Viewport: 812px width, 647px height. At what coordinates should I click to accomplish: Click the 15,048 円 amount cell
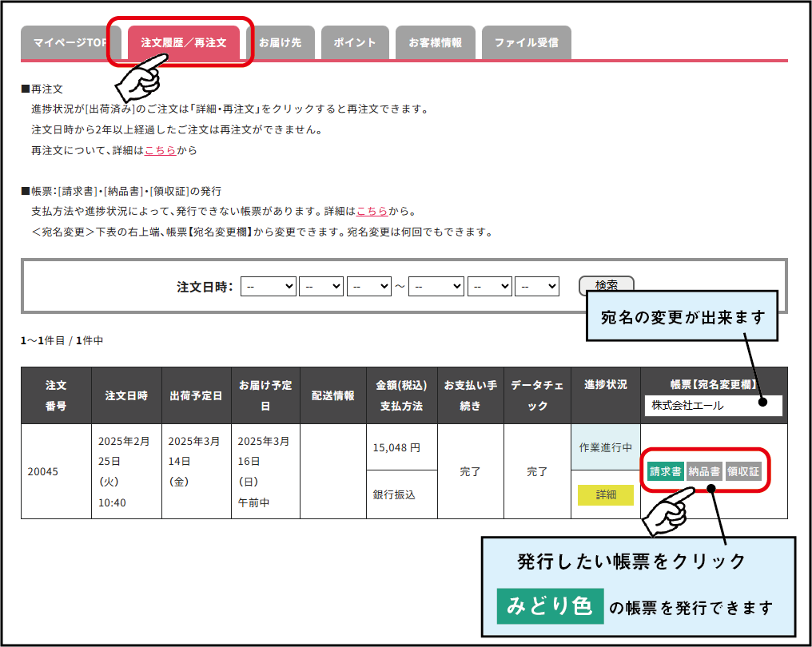coord(402,448)
